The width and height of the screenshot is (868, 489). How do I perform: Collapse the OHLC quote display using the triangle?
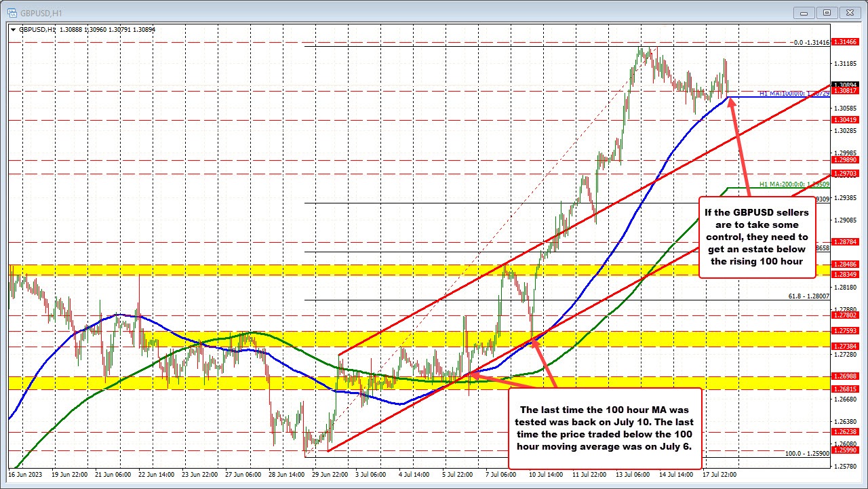tap(13, 29)
